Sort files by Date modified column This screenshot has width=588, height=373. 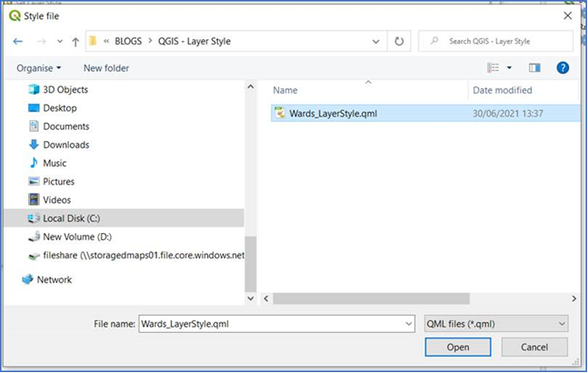pos(503,90)
